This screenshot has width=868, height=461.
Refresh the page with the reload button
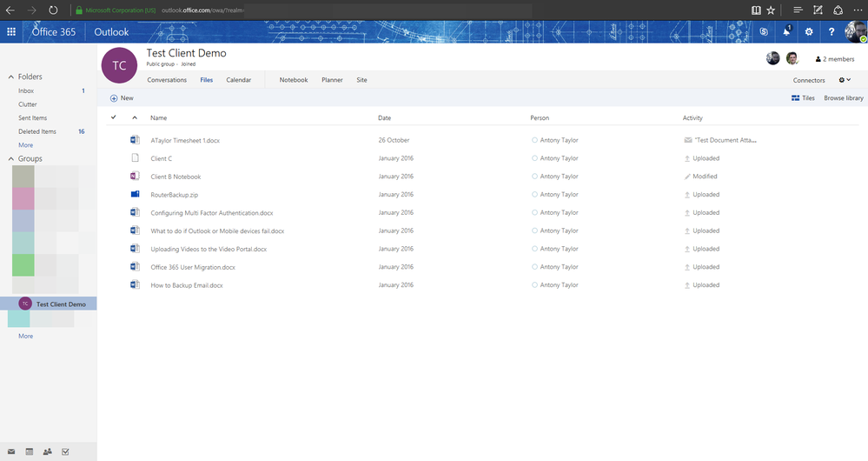53,10
